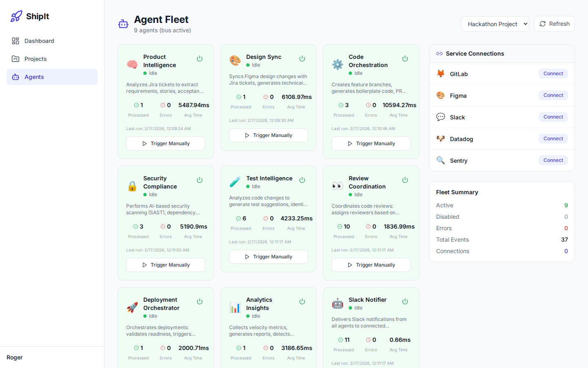Click the Dashboard grid icon in sidebar
Viewport: 588px width, 368px height.
pyautogui.click(x=16, y=41)
